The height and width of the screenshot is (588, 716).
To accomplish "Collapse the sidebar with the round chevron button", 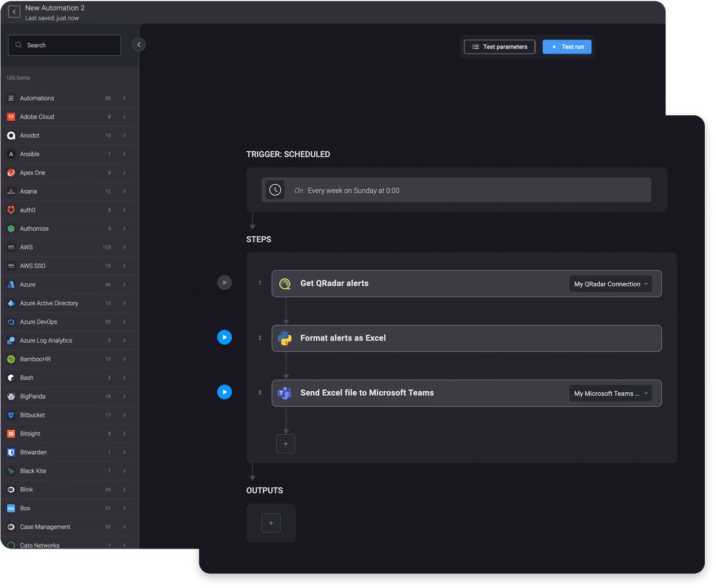I will (139, 44).
